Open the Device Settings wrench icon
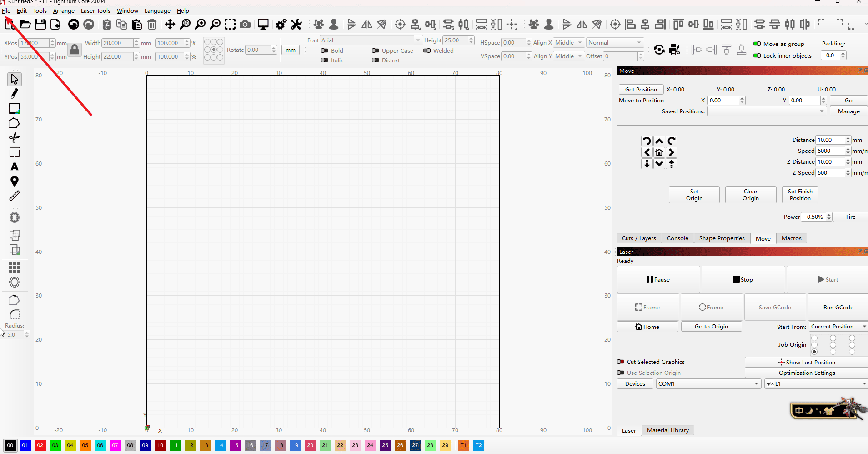 (296, 24)
